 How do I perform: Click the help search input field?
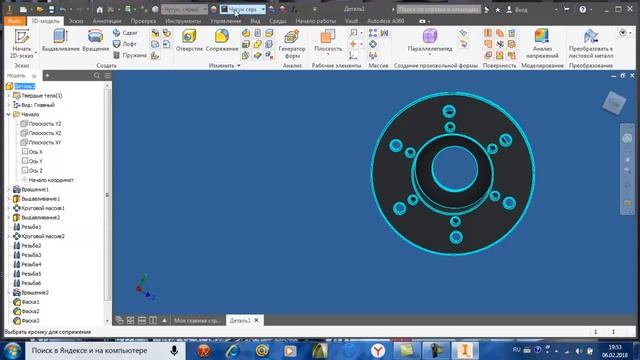439,9
